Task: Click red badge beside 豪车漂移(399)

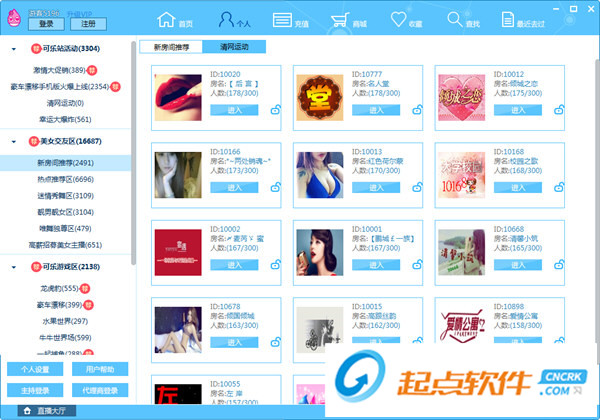Action: click(x=88, y=305)
